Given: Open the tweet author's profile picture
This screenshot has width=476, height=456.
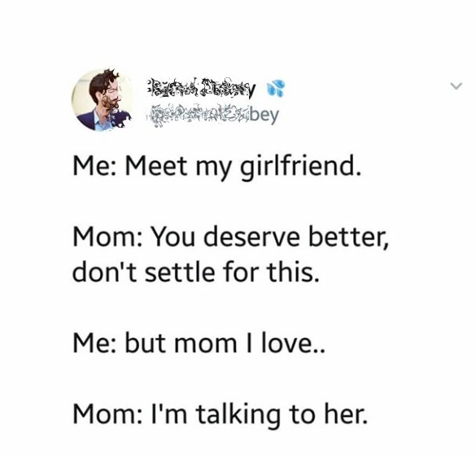Looking at the screenshot, I should coord(103,100).
